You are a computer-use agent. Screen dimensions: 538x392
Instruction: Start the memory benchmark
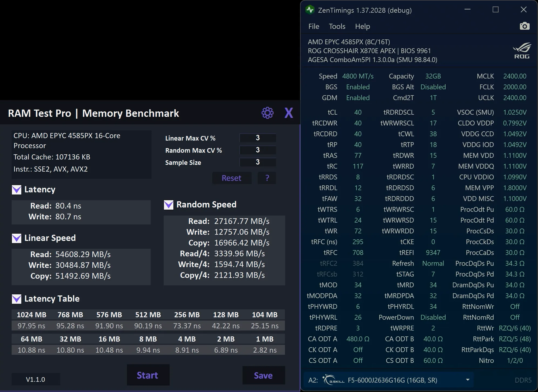[148, 375]
